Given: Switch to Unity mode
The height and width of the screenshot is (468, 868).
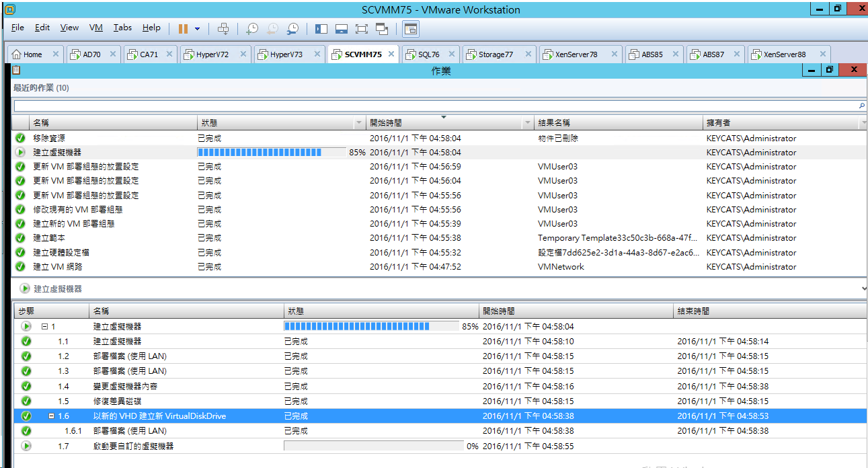Looking at the screenshot, I should (382, 29).
